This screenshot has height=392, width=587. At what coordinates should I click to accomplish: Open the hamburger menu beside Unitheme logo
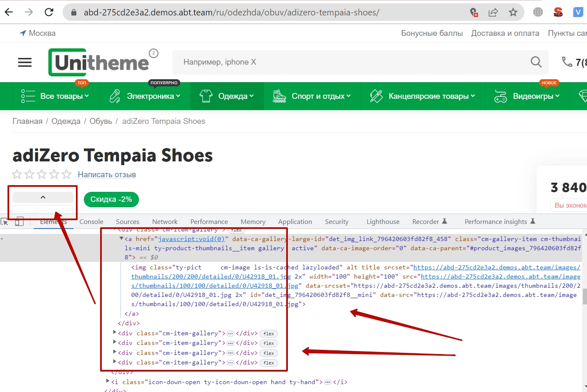[x=25, y=63]
